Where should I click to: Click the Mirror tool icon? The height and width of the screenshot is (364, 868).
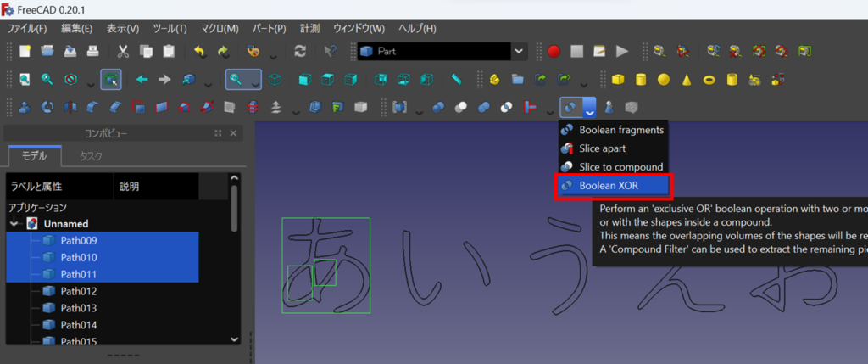click(x=70, y=107)
